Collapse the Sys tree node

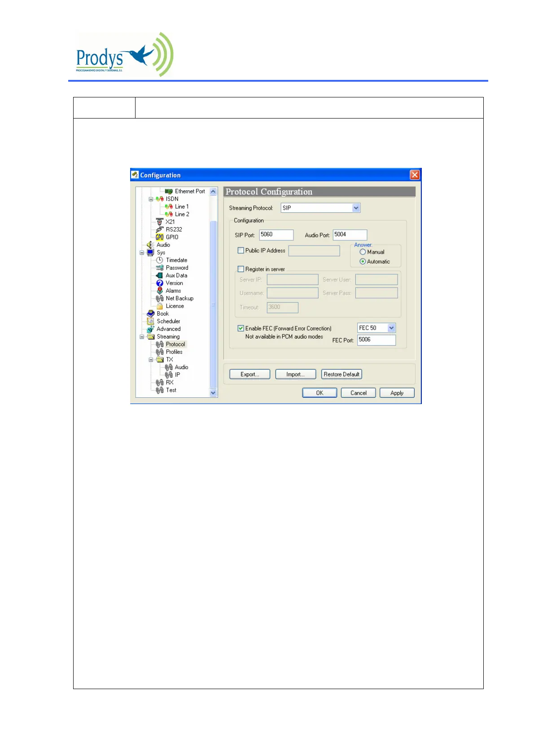click(x=142, y=252)
